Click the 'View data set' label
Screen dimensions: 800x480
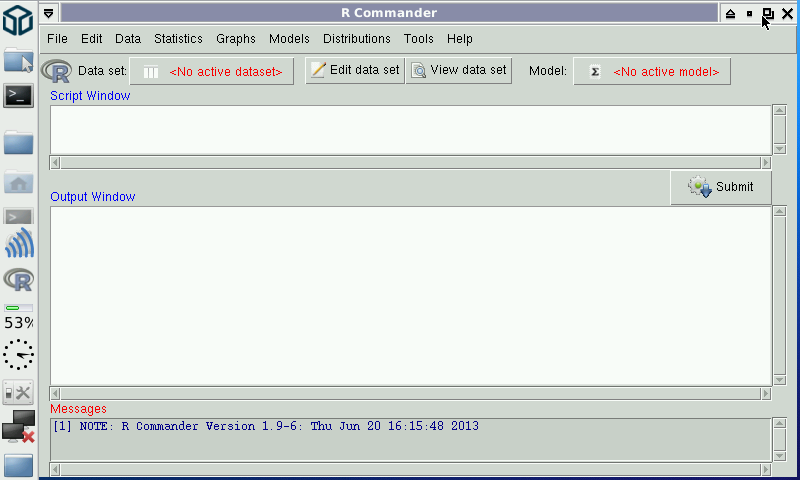(x=468, y=70)
